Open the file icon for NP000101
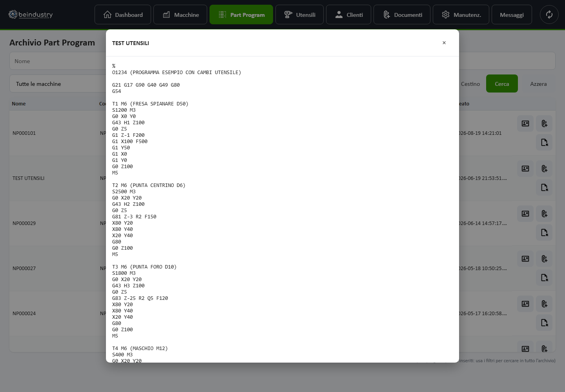 (544, 142)
